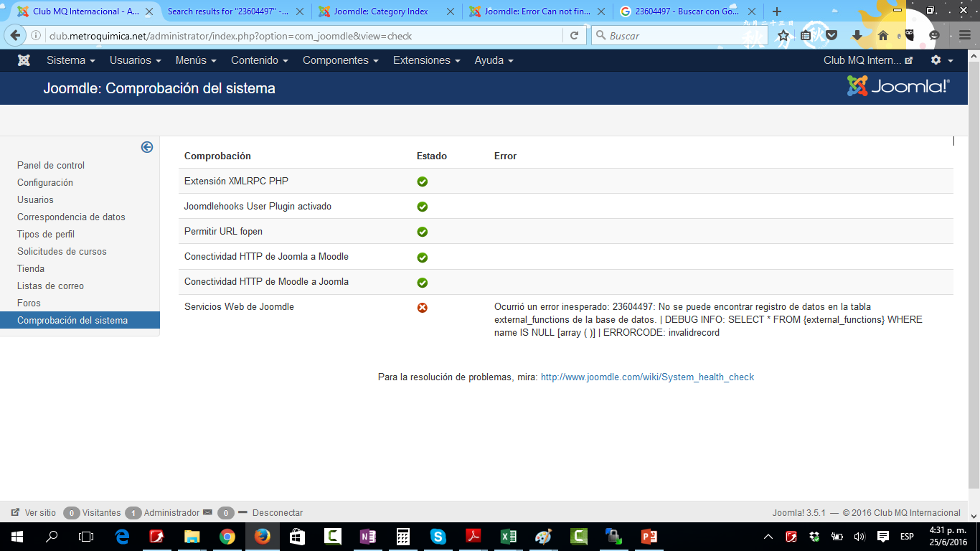
Task: Launch Skype from the taskbar
Action: point(438,537)
